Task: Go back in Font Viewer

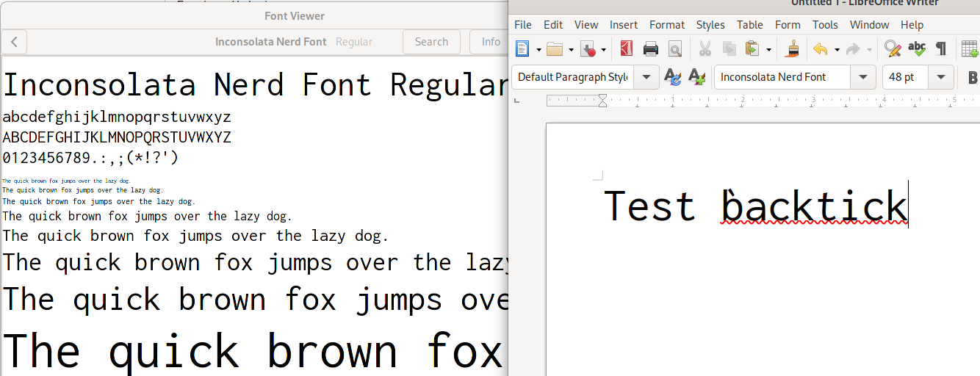Action: click(x=15, y=42)
